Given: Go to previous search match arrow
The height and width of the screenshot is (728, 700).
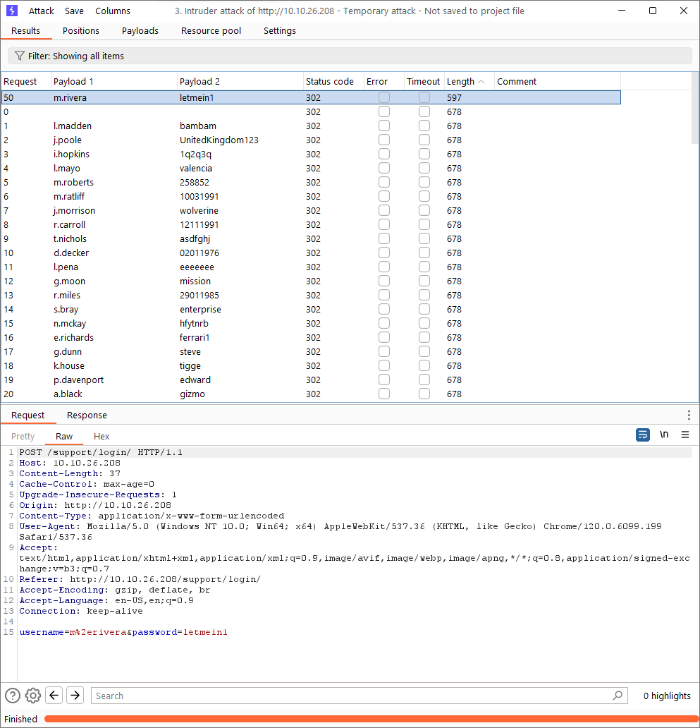Looking at the screenshot, I should tap(54, 695).
